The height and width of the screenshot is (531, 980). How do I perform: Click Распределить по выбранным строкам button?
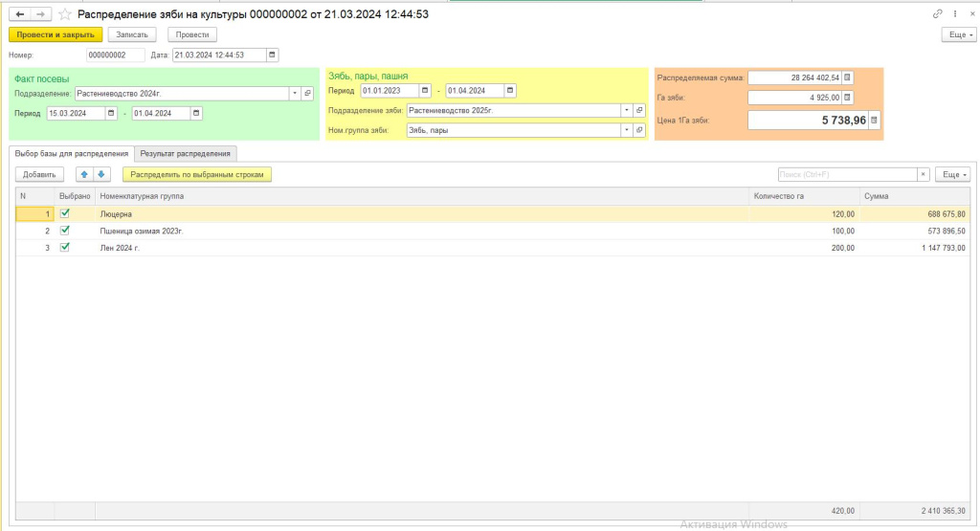(197, 175)
